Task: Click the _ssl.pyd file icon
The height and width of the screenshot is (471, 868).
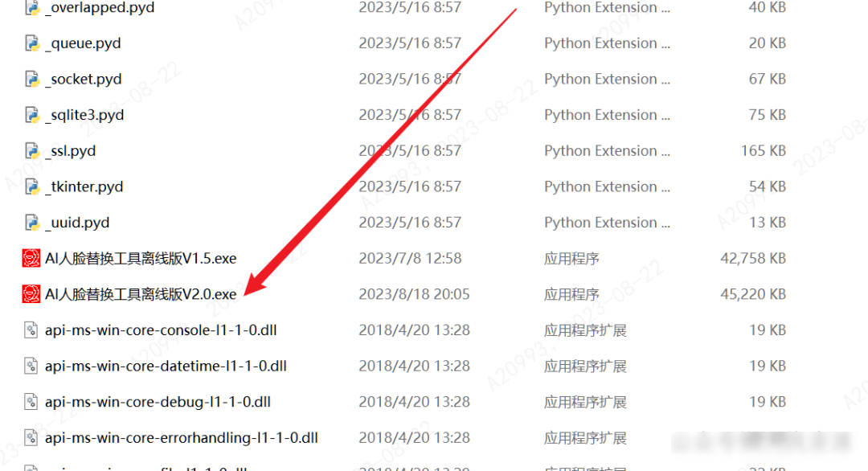Action: point(32,151)
